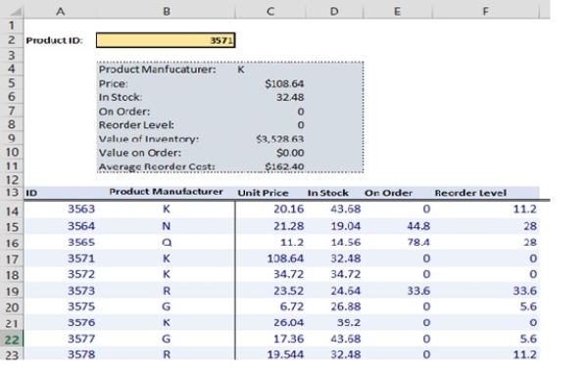Image resolution: width=588 pixels, height=374 pixels.
Task: Select column F header
Action: click(x=485, y=11)
